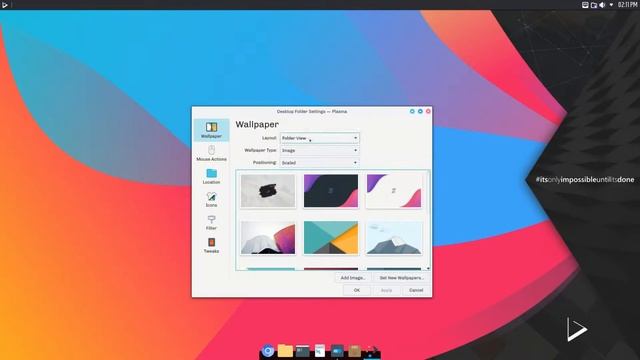This screenshot has width=640, height=360.
Task: Open the Location settings page
Action: tap(211, 176)
